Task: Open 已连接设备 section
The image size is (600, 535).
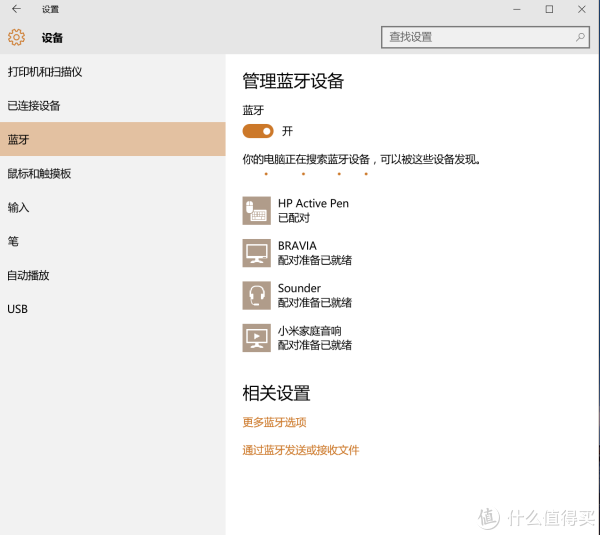Action: tap(113, 106)
